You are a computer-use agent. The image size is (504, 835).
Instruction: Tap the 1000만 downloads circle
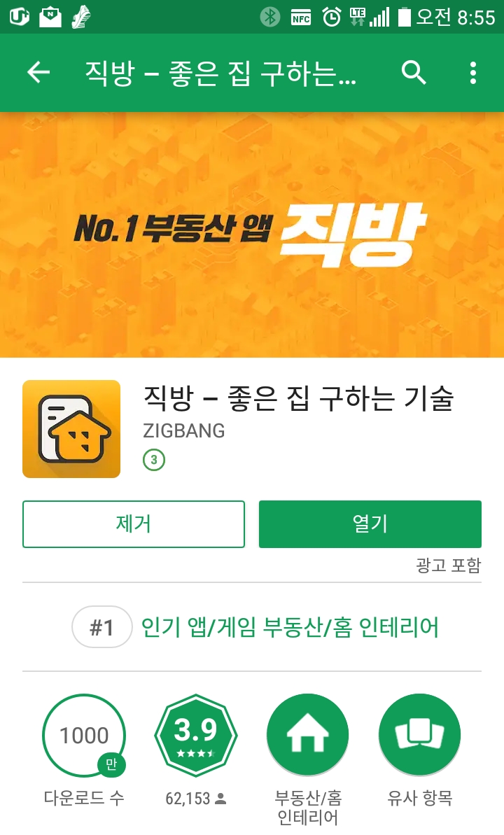84,736
